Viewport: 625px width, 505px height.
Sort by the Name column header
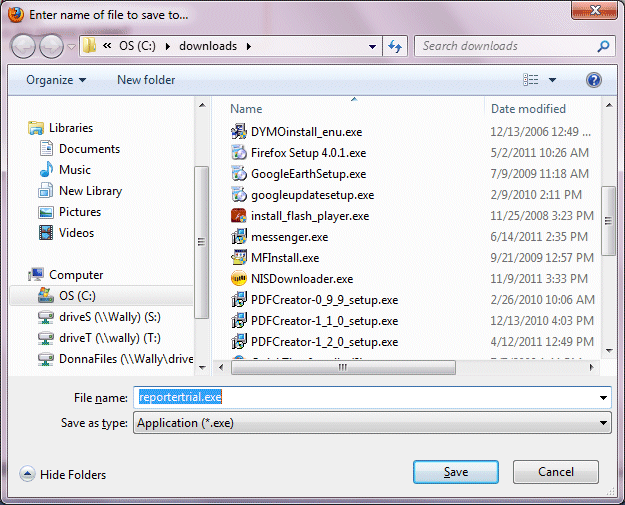[x=246, y=109]
